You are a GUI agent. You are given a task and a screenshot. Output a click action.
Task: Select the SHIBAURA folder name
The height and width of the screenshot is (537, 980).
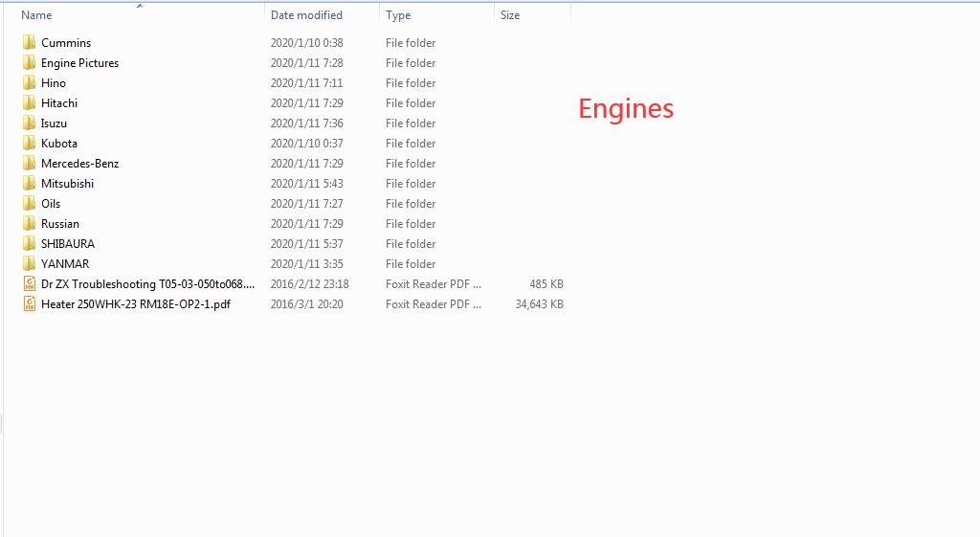[x=68, y=243]
